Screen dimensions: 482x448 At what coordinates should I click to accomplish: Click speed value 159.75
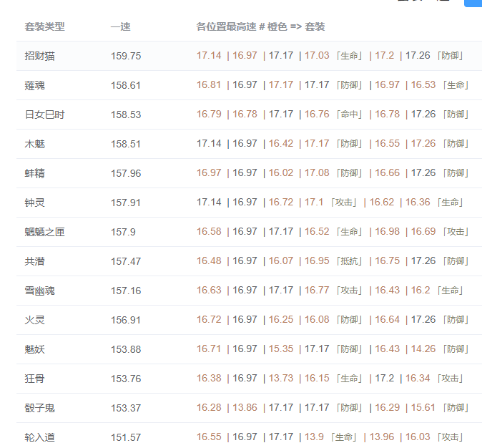(126, 56)
